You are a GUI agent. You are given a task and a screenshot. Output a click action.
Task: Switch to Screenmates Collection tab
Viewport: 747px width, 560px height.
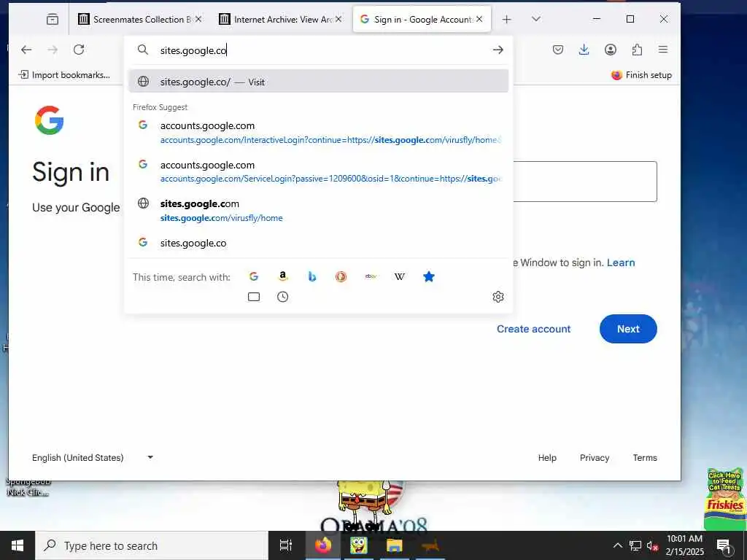pos(141,20)
